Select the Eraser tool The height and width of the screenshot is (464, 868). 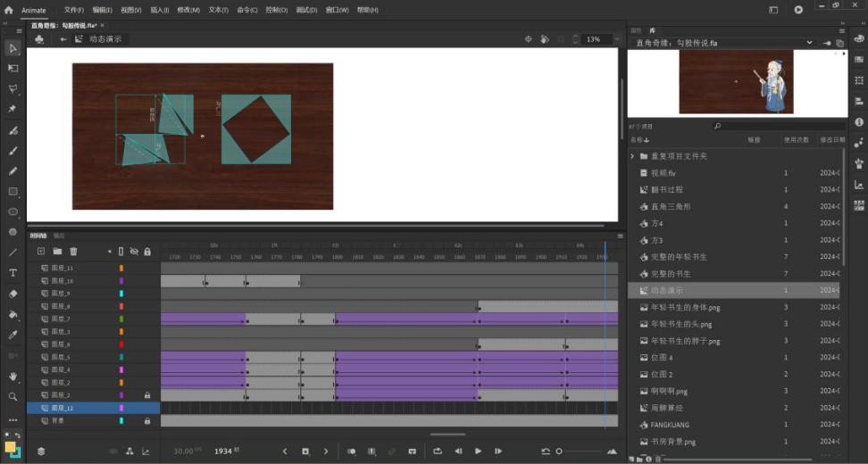click(x=13, y=294)
